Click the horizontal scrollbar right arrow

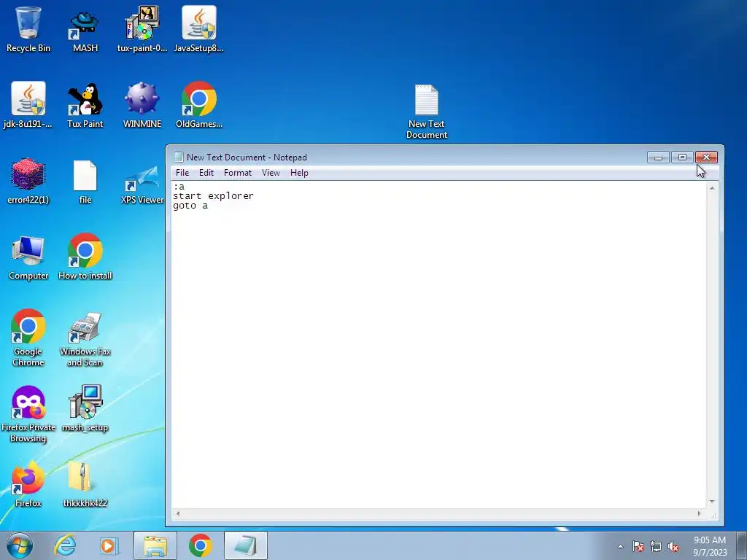(x=700, y=513)
